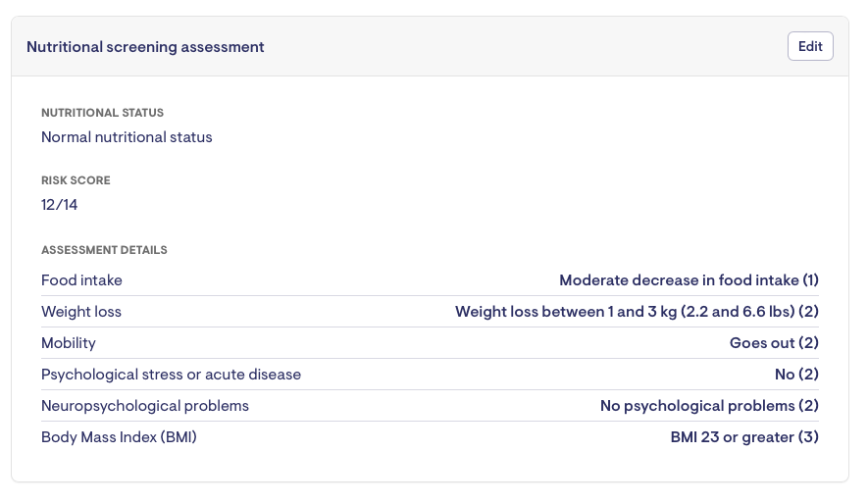
Task: Click the Food intake row label
Action: 81,280
